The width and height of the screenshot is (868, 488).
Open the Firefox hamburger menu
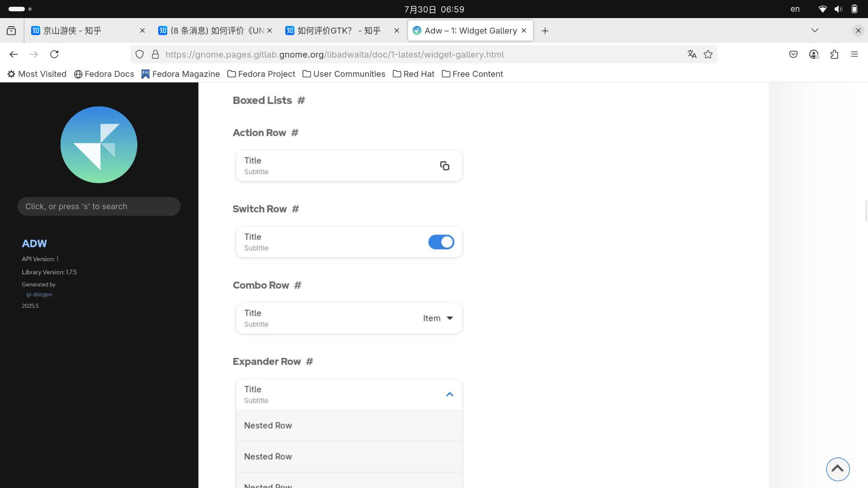[854, 54]
